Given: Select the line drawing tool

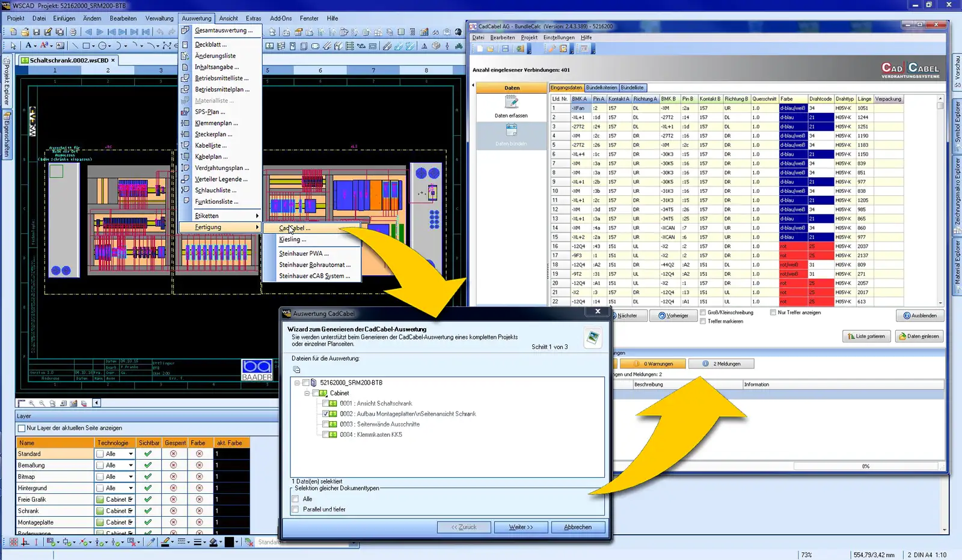Looking at the screenshot, I should point(75,46).
